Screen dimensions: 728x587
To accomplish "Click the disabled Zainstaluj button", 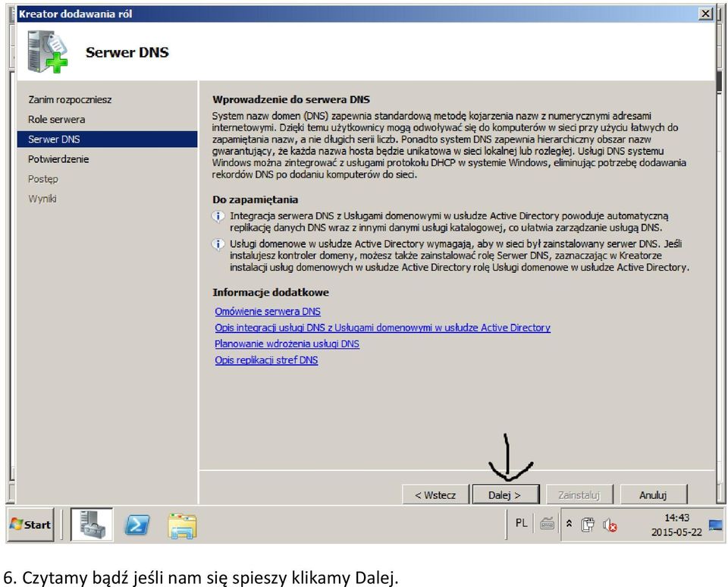I will (x=579, y=495).
